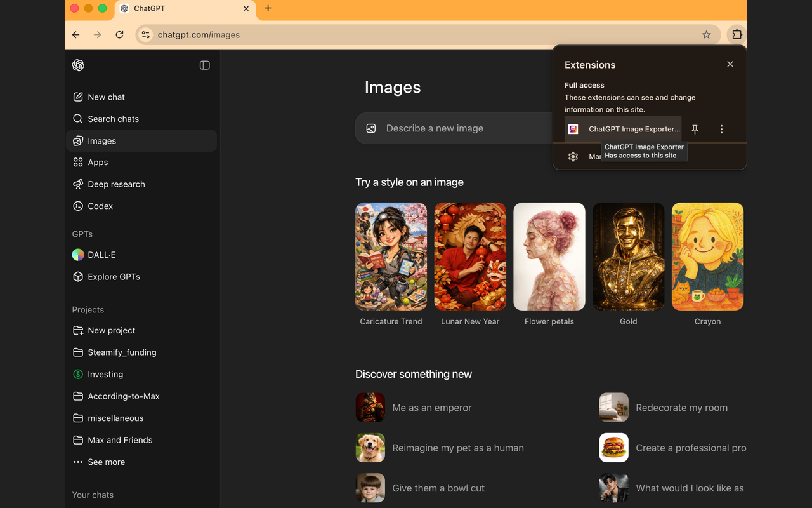Click the Deep research icon
Screen dimensions: 812x508
point(78,184)
